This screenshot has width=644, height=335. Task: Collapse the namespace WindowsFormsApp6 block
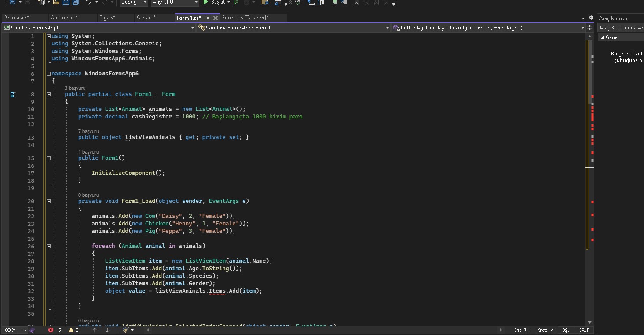coord(48,74)
